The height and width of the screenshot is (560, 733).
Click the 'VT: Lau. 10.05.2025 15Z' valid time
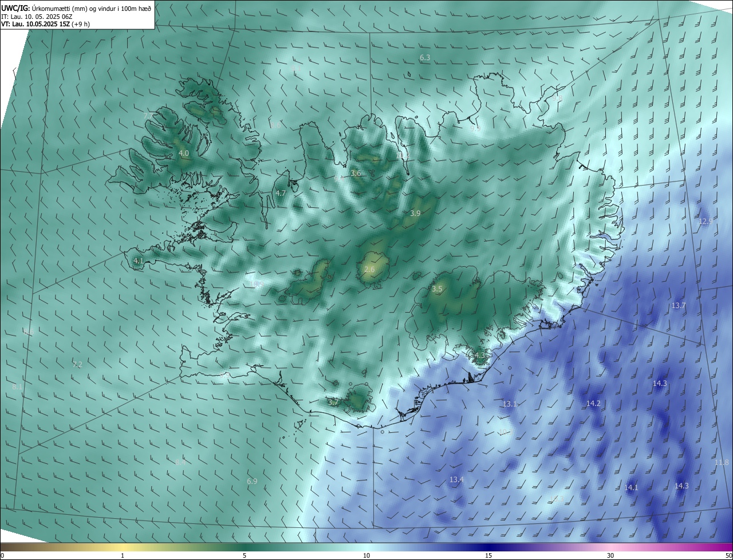pyautogui.click(x=36, y=24)
